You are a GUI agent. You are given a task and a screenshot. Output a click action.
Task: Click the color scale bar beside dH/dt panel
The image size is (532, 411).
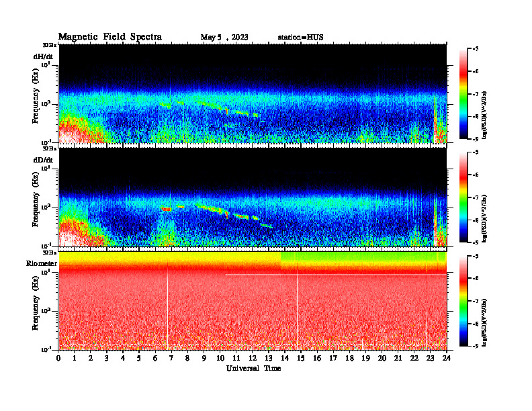click(x=463, y=94)
